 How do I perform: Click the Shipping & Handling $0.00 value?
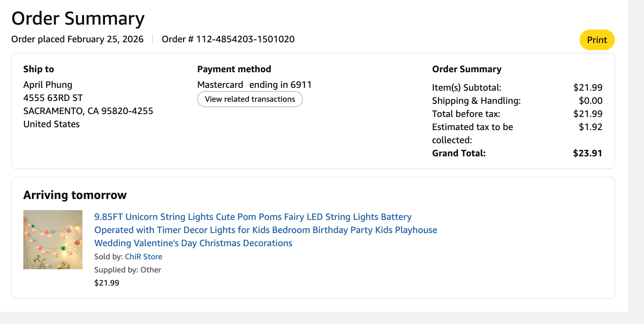click(590, 101)
